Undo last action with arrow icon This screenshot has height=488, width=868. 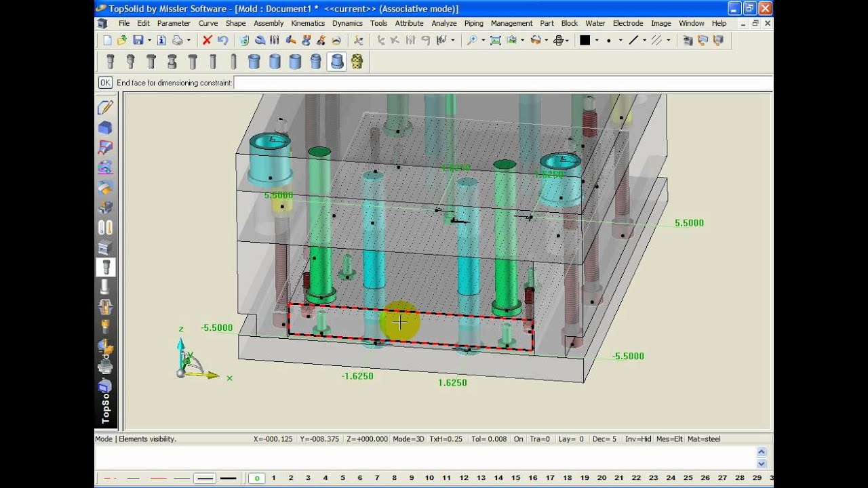tap(222, 41)
